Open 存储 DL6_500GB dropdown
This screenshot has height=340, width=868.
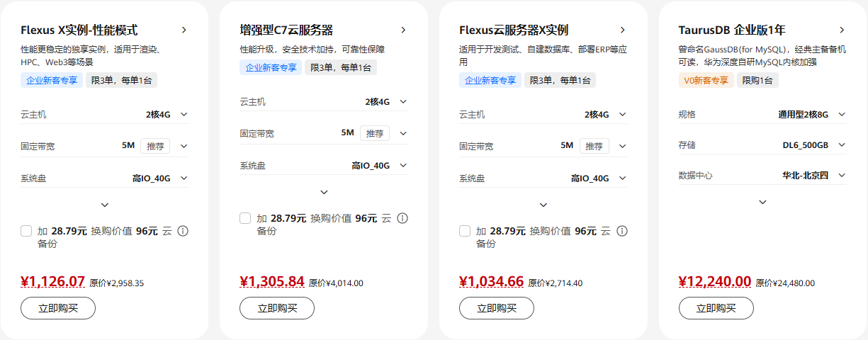coord(842,144)
